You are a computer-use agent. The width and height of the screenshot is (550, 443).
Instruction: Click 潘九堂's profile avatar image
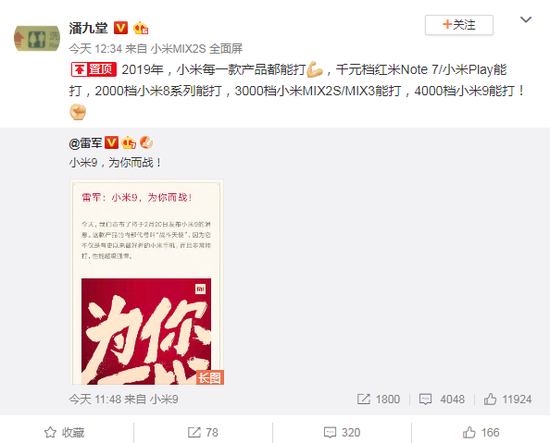coord(37,38)
